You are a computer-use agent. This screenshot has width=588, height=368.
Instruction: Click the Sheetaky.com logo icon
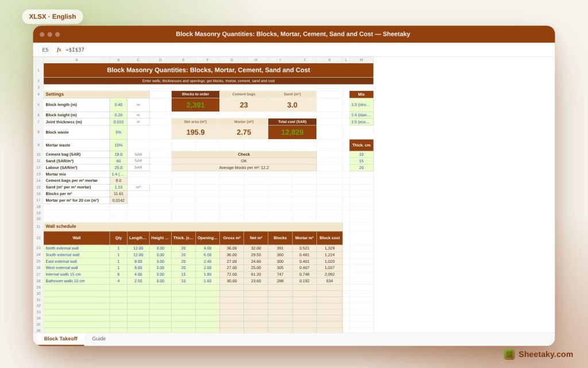coord(509,354)
